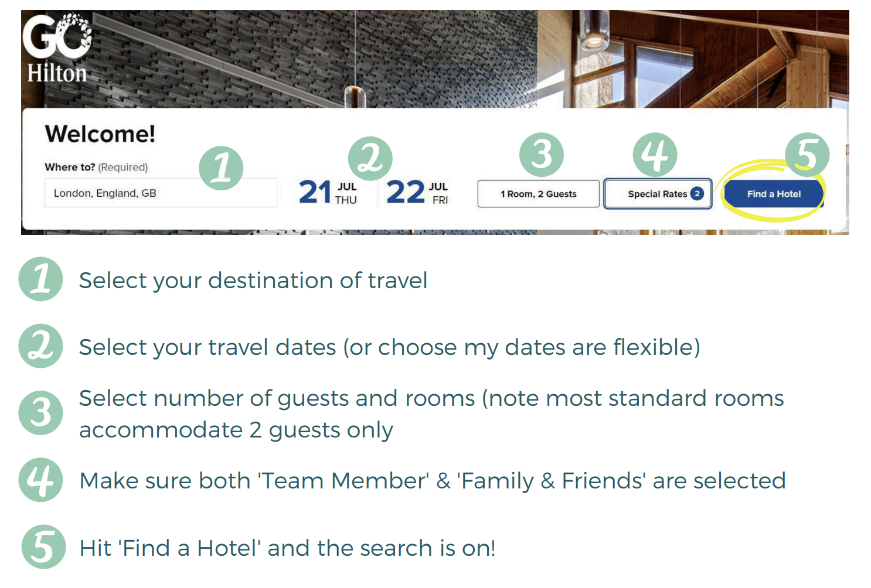Click bullet 3 beside the guests and rooms step
The height and width of the screenshot is (588, 871).
coord(40,413)
